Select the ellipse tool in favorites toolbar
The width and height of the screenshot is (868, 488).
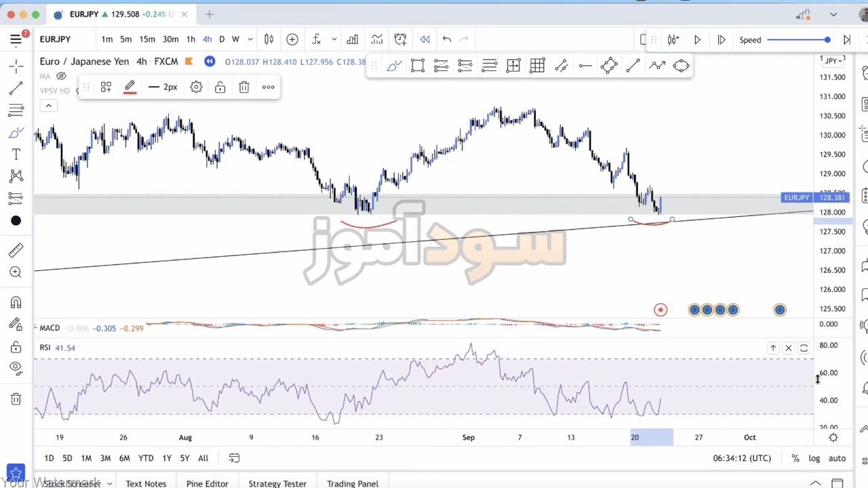[681, 66]
